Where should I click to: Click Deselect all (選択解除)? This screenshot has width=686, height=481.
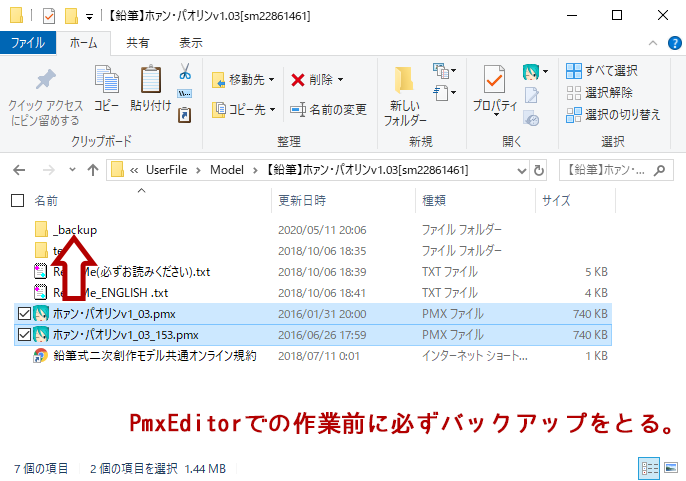click(599, 93)
